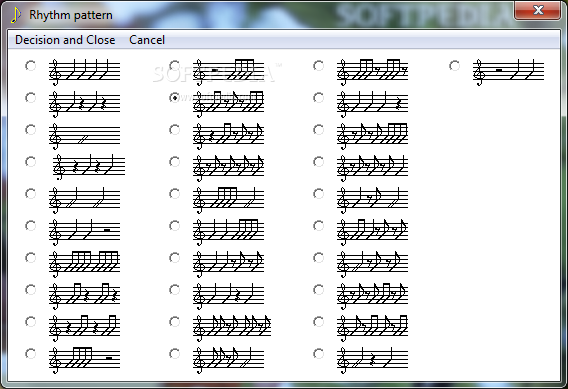This screenshot has height=389, width=568.
Task: Select radio button for four quarter notes pattern
Action: click(30, 66)
